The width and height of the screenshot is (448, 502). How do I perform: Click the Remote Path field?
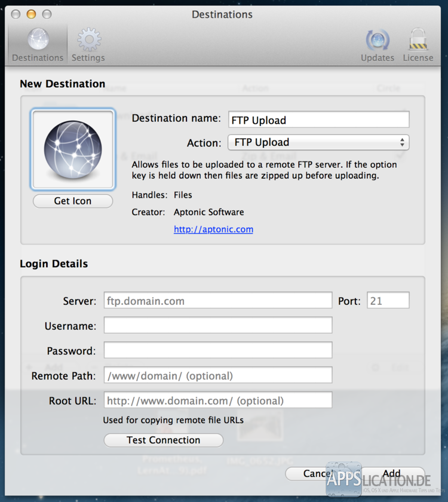point(218,375)
